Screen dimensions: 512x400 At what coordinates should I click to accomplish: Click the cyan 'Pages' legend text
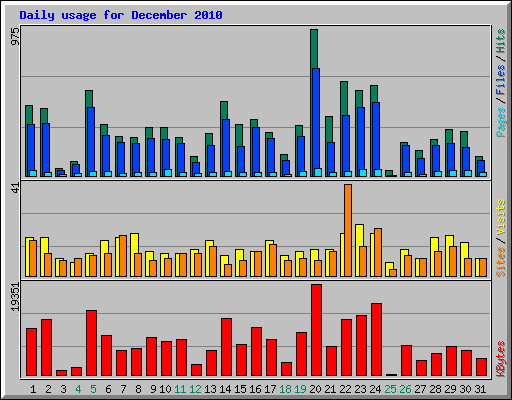click(x=501, y=122)
